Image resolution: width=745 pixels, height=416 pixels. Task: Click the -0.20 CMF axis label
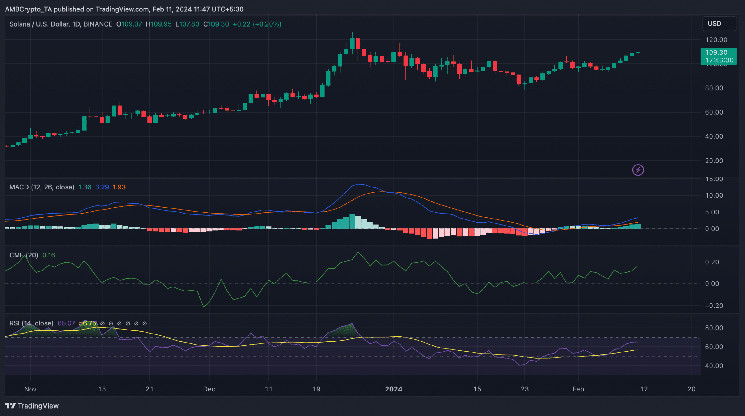[712, 306]
